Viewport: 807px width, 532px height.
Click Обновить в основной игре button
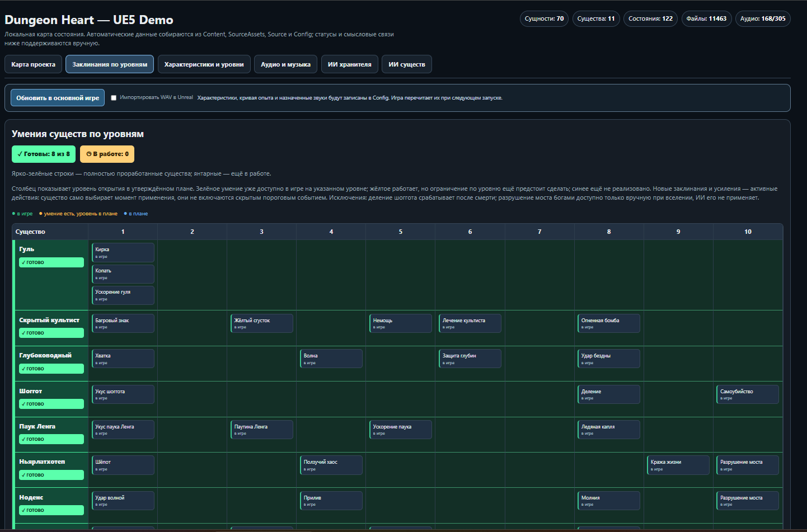[x=58, y=98]
